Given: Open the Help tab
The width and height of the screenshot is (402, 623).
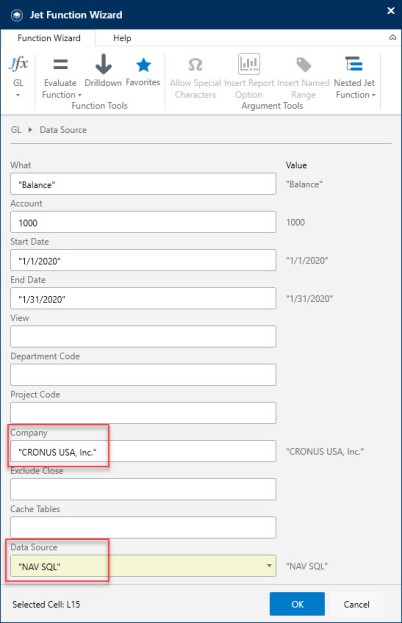Looking at the screenshot, I should [x=122, y=38].
